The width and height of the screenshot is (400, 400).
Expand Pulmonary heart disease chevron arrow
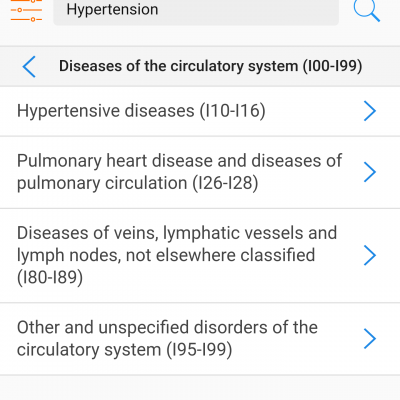click(x=370, y=172)
